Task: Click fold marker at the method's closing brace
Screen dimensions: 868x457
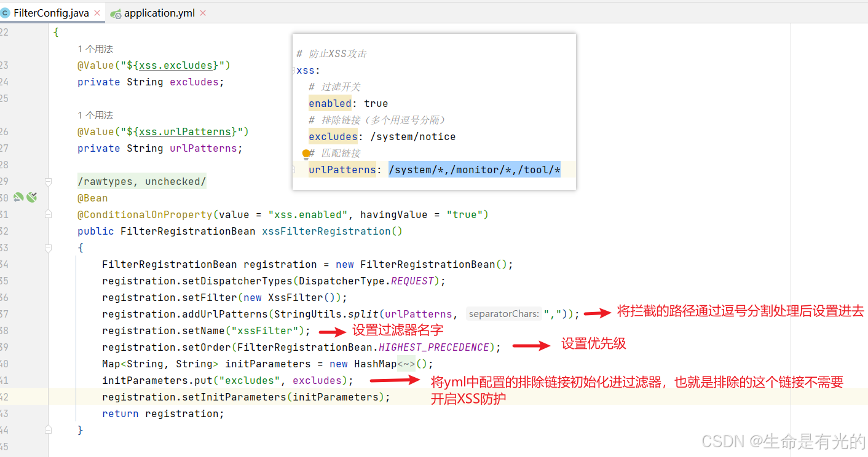Action: tap(48, 431)
